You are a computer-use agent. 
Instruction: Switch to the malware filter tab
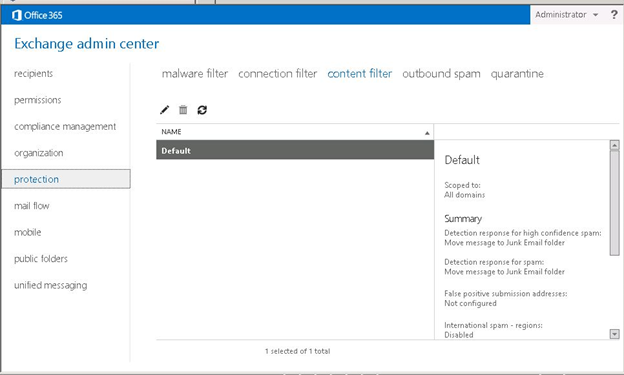195,74
